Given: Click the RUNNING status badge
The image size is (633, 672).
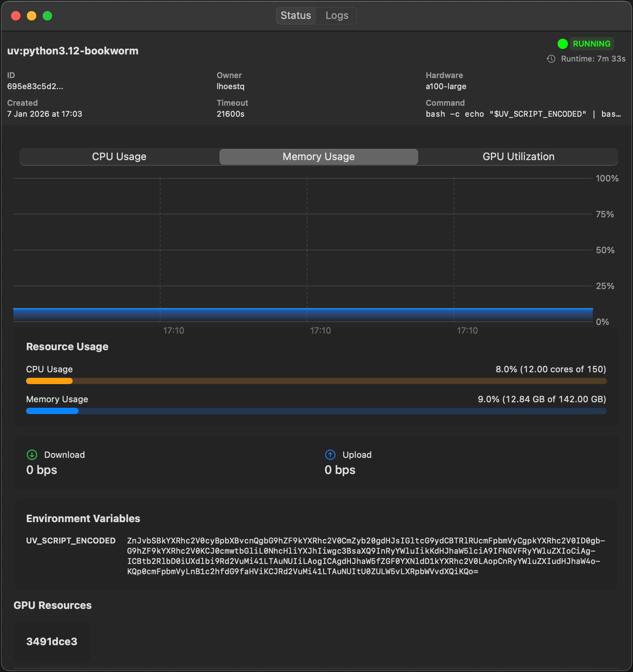Looking at the screenshot, I should [591, 44].
